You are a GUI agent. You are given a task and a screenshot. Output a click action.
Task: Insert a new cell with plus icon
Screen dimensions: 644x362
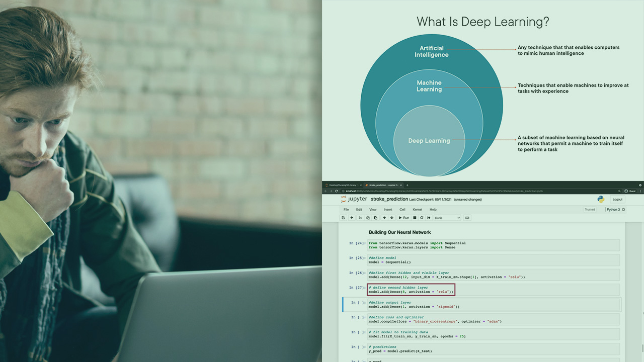click(x=352, y=218)
